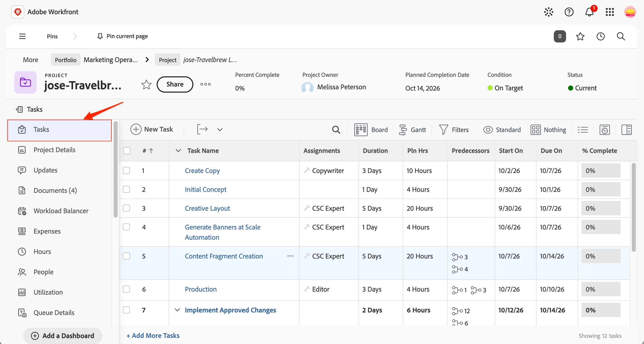This screenshot has height=344, width=644.
Task: Select all tasks header checkbox
Action: 127,151
